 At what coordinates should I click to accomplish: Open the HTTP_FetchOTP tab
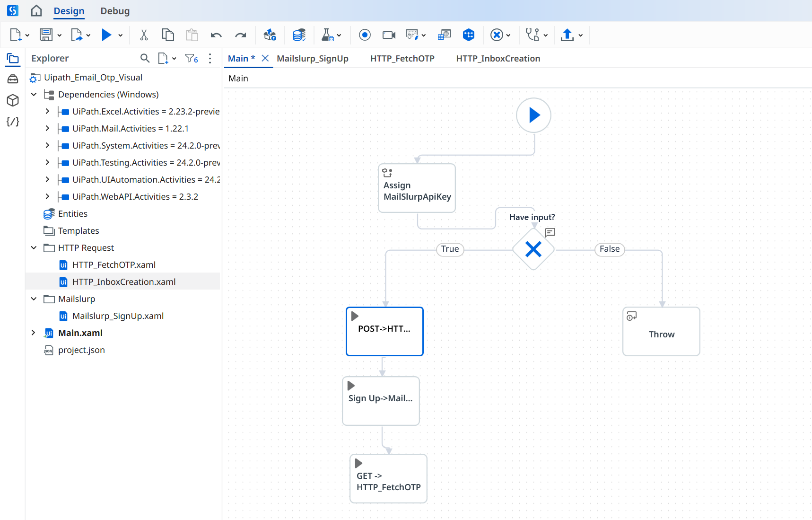coord(402,58)
